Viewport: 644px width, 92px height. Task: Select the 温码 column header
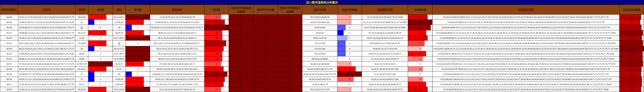click(x=119, y=10)
